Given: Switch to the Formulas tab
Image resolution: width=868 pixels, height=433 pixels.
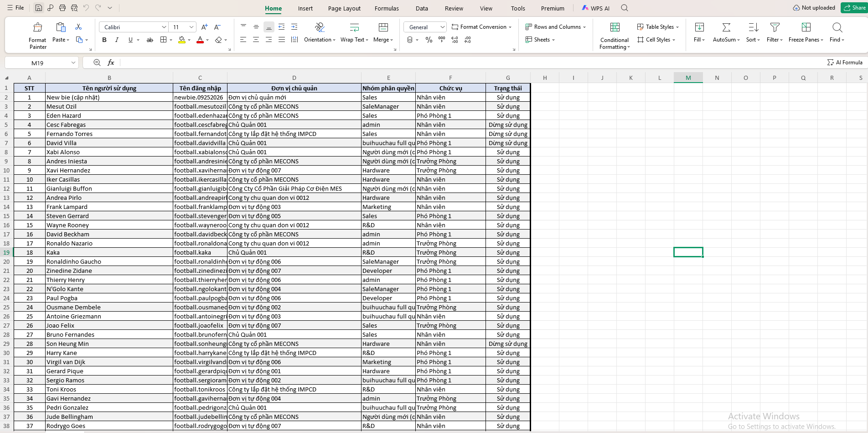Looking at the screenshot, I should point(387,8).
